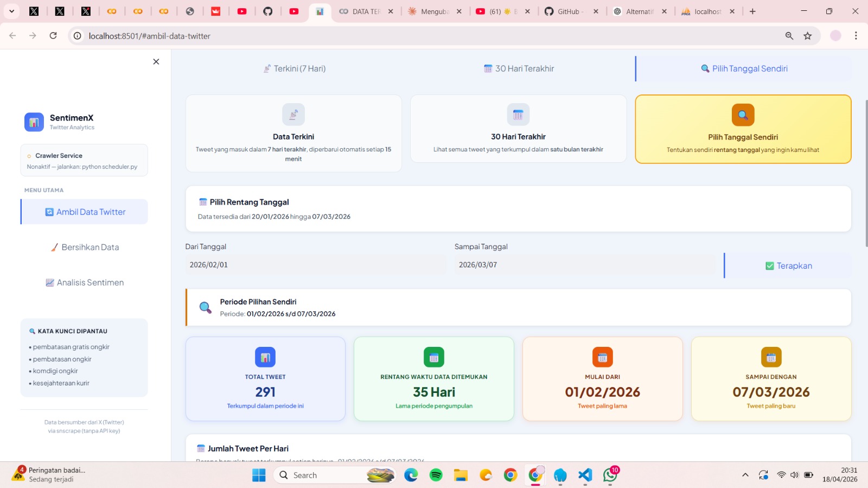
Task: Click the Crawler Service status label
Action: [x=59, y=156]
